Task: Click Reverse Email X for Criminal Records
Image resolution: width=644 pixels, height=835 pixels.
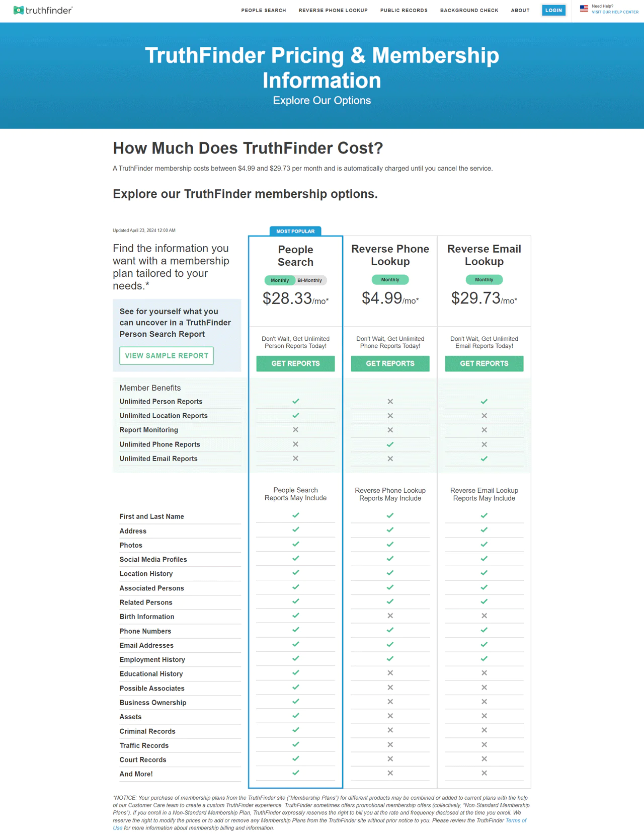Action: tap(484, 730)
